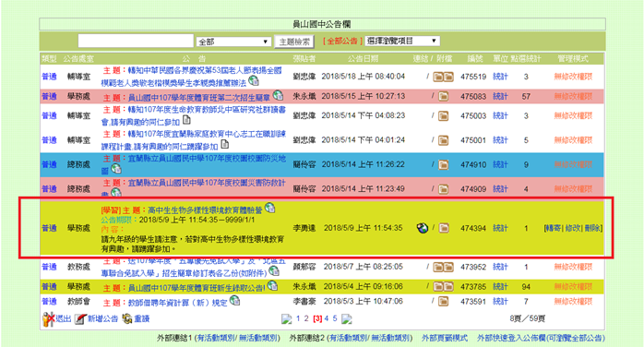Image resolution: width=644 pixels, height=347 pixels.
Task: Open the attachment folder icon in row 475001
Action: [x=443, y=141]
